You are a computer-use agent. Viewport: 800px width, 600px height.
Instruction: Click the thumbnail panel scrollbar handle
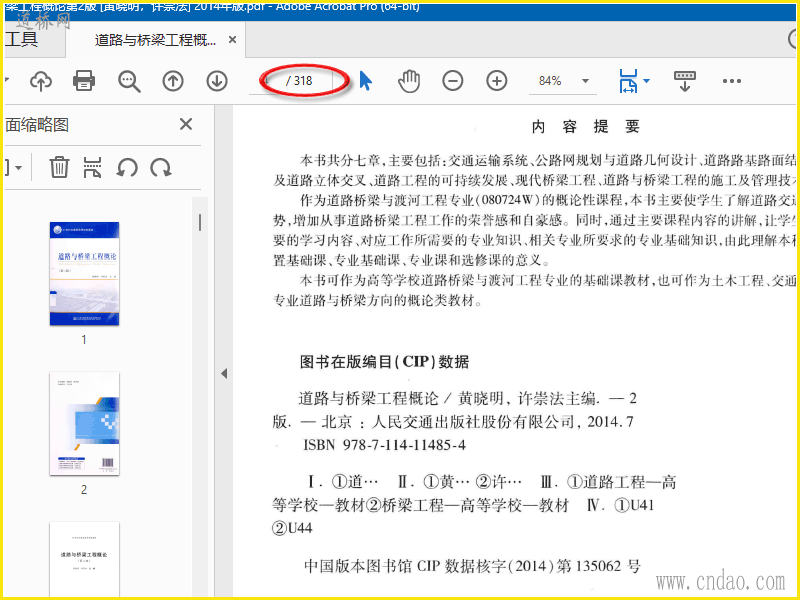pyautogui.click(x=199, y=222)
